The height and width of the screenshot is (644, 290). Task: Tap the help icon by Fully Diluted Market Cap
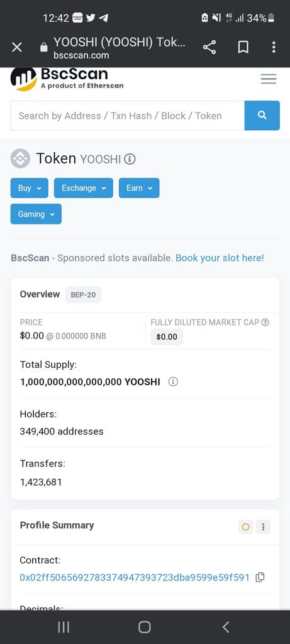tap(265, 323)
